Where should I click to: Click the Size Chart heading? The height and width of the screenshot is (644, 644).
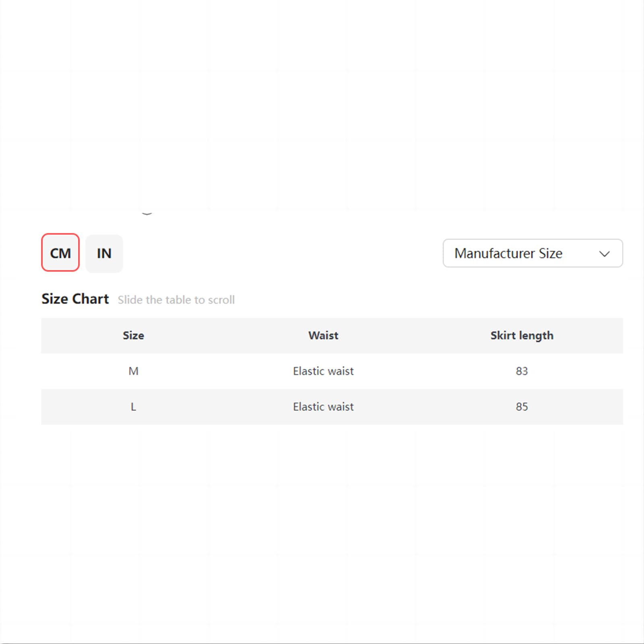pyautogui.click(x=75, y=299)
